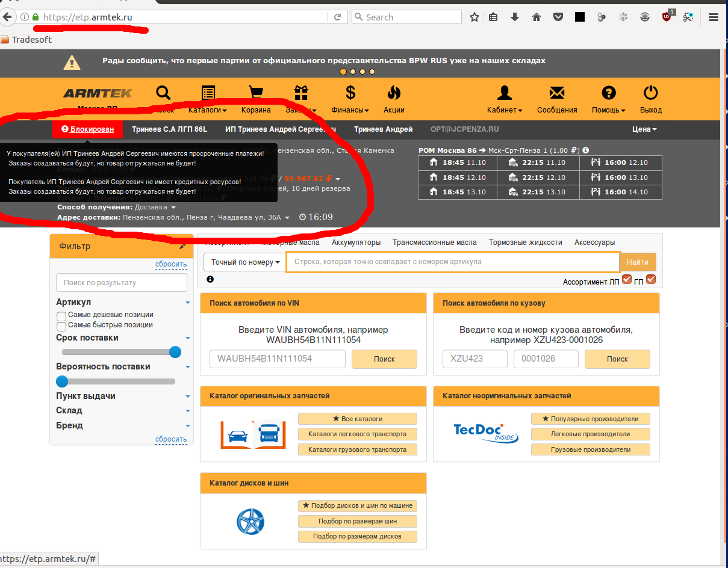Viewport: 728px width, 568px height.
Task: Toggle Самые дешевые позиции checkbox
Action: click(x=61, y=316)
